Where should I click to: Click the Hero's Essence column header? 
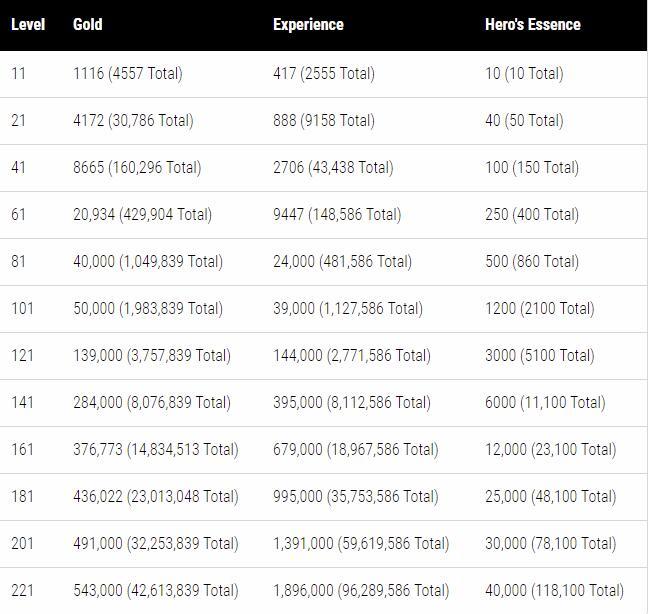[x=532, y=24]
